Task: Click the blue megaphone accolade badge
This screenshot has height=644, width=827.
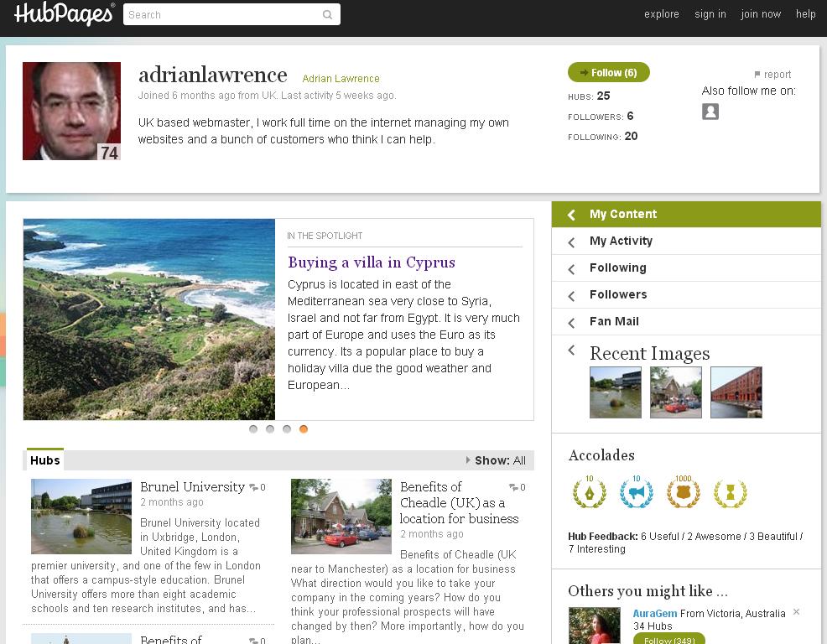Action: click(636, 491)
